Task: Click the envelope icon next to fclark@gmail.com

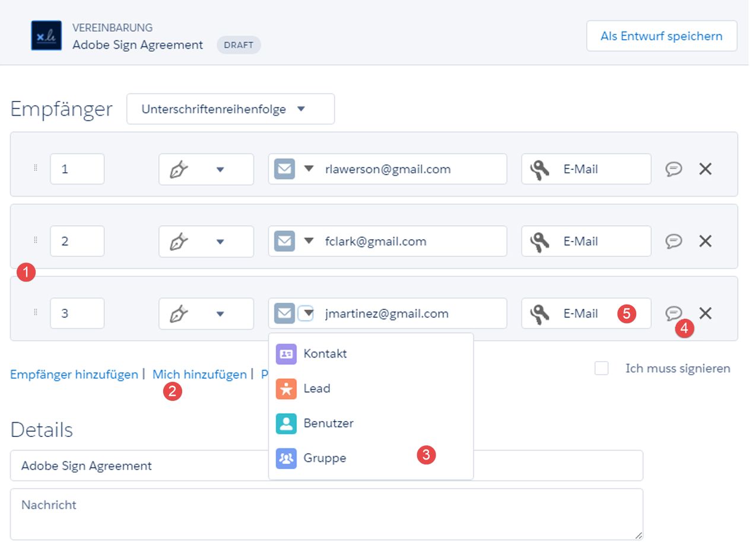Action: tap(285, 241)
